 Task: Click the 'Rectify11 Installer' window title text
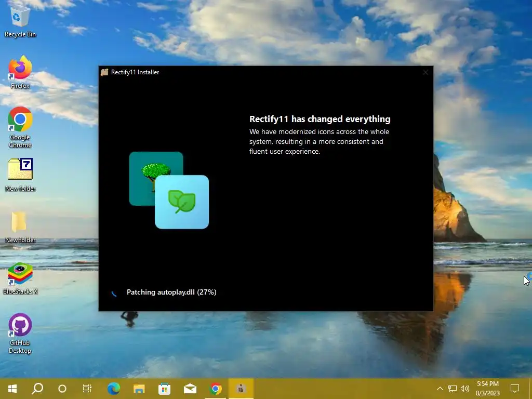tap(135, 72)
